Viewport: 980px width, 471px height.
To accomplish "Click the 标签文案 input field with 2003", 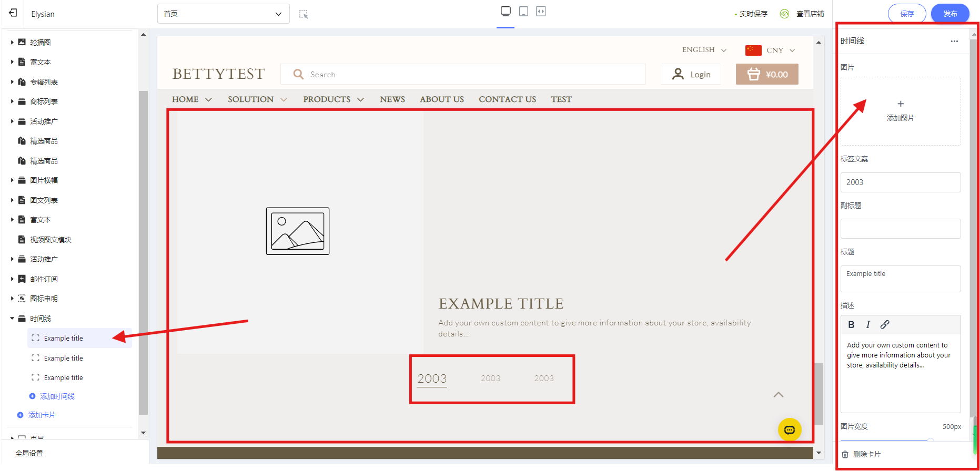I will [x=900, y=182].
